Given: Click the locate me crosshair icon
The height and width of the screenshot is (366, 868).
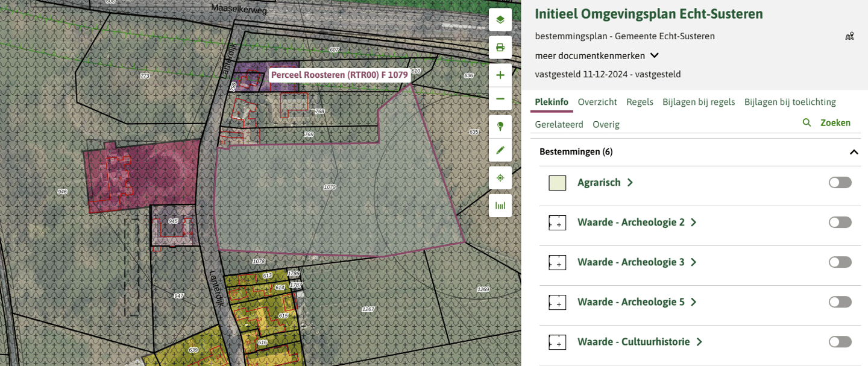Looking at the screenshot, I should click(x=500, y=178).
